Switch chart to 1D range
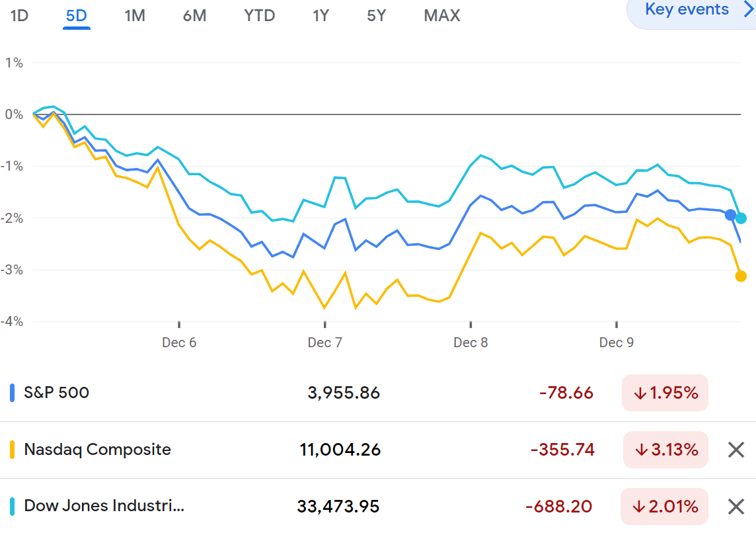The height and width of the screenshot is (533, 756). pos(19,15)
